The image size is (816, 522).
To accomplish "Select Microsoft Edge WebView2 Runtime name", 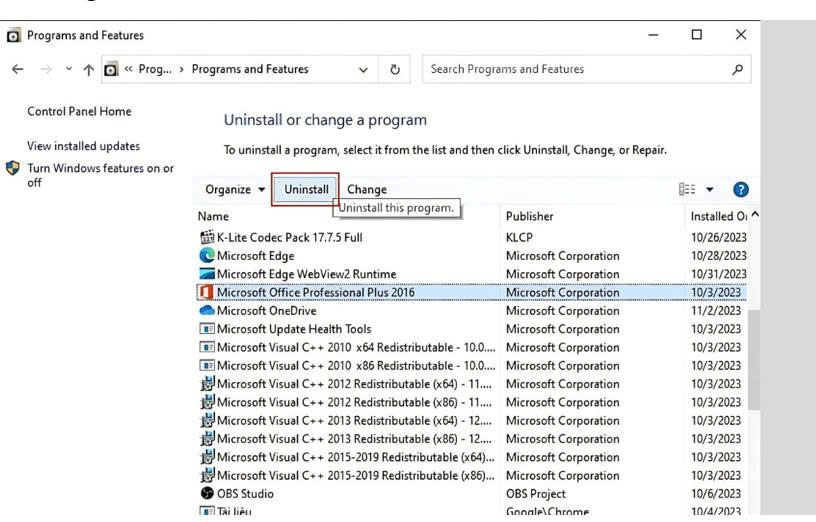I will (307, 274).
